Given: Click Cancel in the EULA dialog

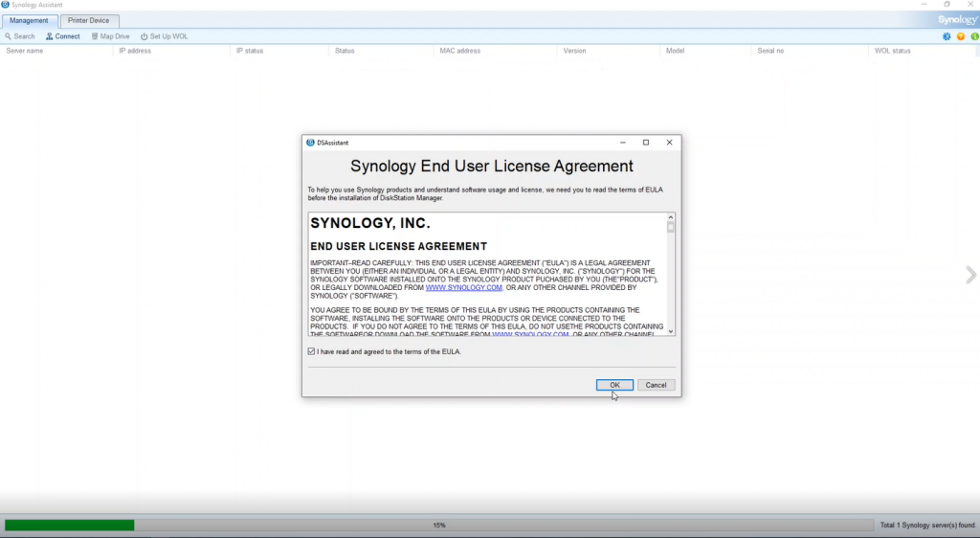Looking at the screenshot, I should pyautogui.click(x=656, y=385).
